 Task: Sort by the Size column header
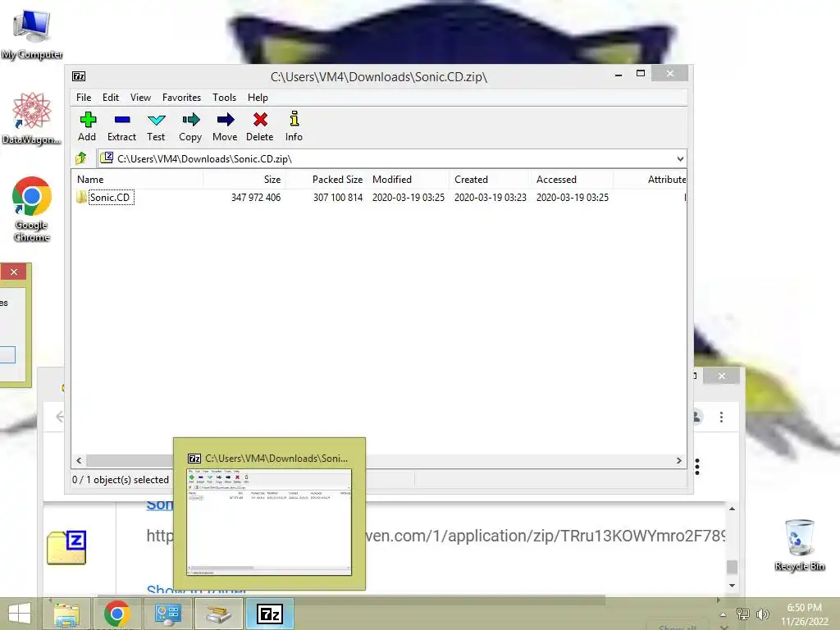(244, 180)
